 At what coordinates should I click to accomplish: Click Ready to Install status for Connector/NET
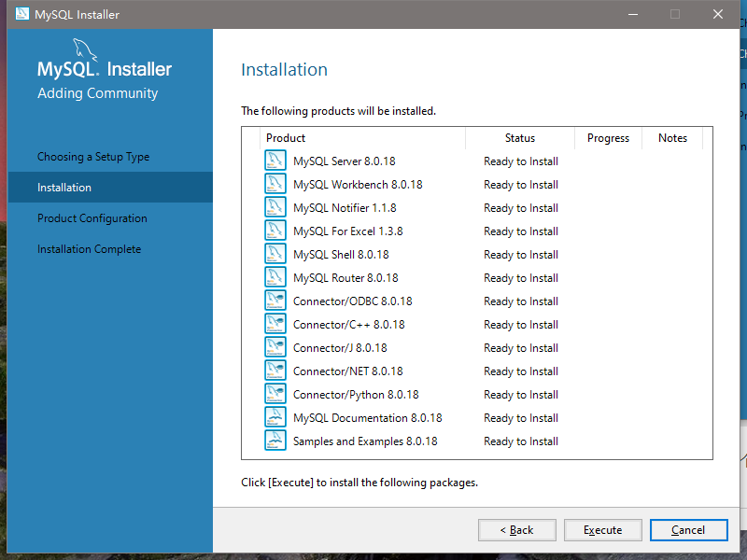click(x=521, y=371)
